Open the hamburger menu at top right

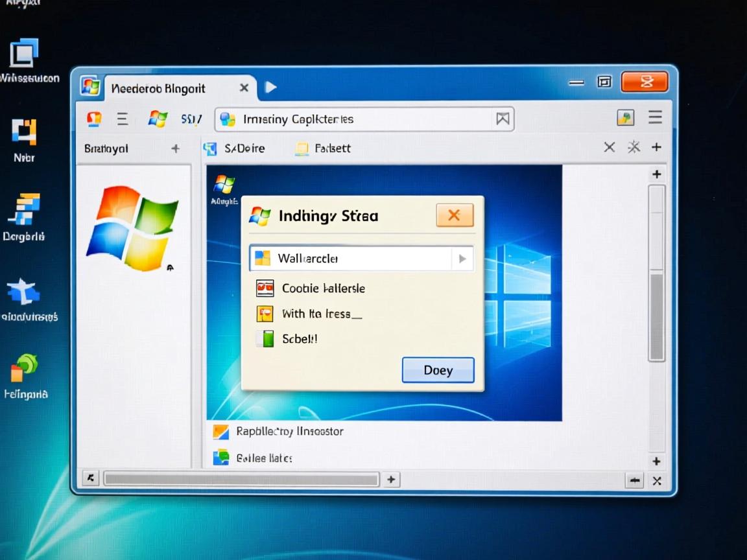click(655, 117)
